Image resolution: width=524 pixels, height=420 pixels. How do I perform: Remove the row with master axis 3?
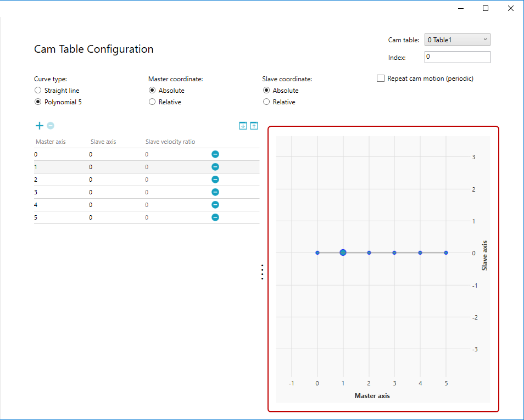click(215, 192)
